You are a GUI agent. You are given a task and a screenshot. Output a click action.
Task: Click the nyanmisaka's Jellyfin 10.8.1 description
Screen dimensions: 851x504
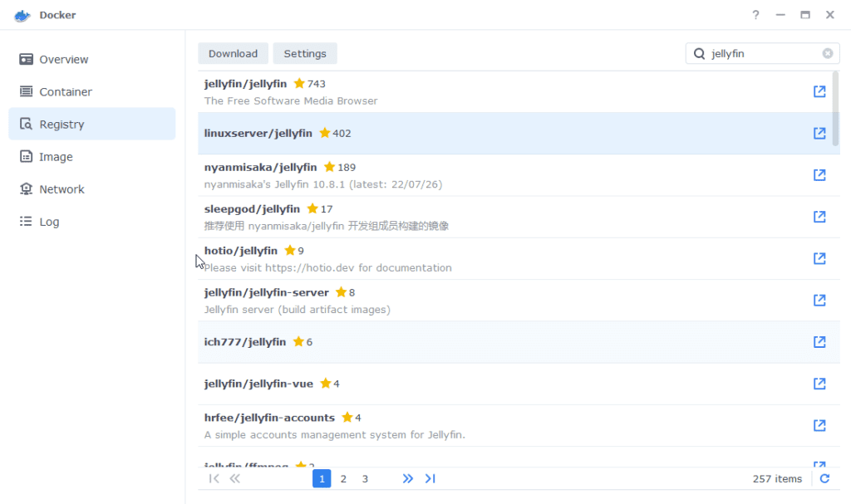(x=323, y=184)
